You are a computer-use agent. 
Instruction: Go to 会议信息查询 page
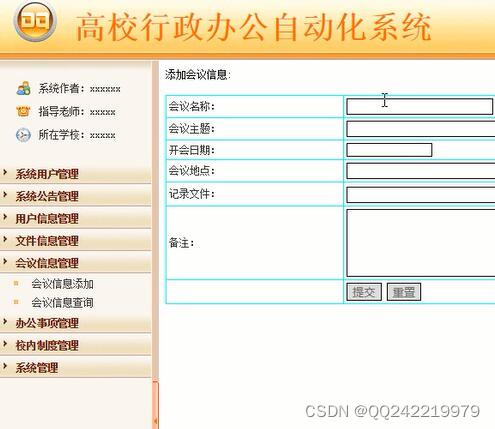pyautogui.click(x=62, y=303)
